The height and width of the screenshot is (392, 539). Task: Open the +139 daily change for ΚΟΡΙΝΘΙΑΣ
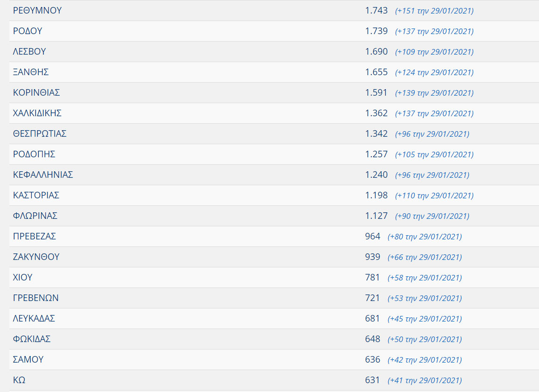(x=434, y=93)
